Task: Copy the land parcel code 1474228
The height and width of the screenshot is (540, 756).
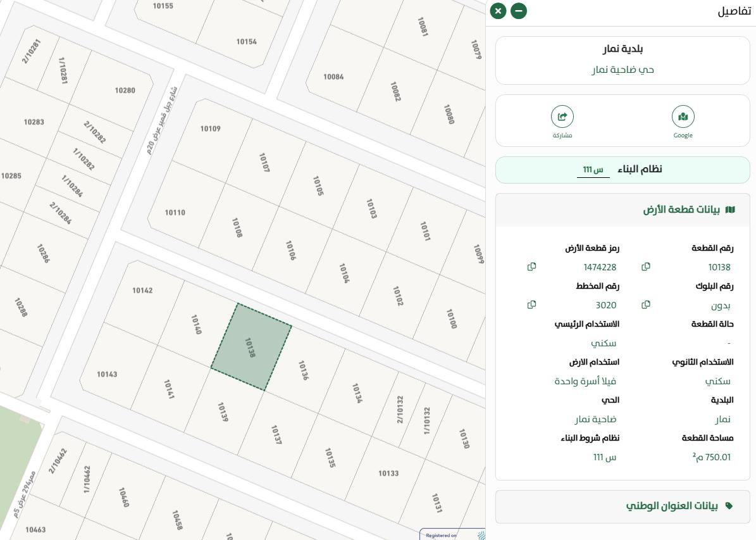Action: tap(532, 267)
